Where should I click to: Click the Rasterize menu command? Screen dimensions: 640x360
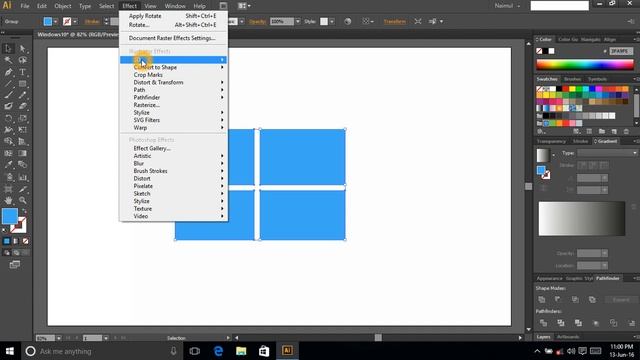[174, 105]
